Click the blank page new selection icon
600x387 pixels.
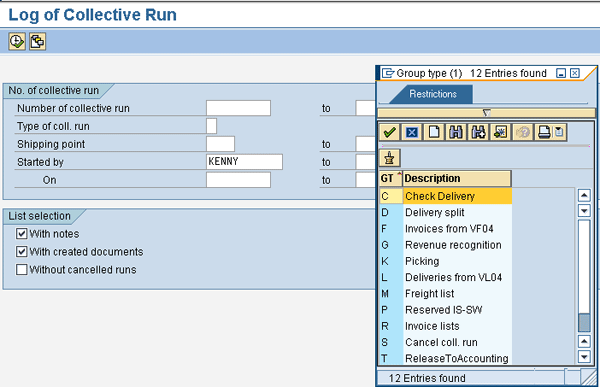pos(434,132)
